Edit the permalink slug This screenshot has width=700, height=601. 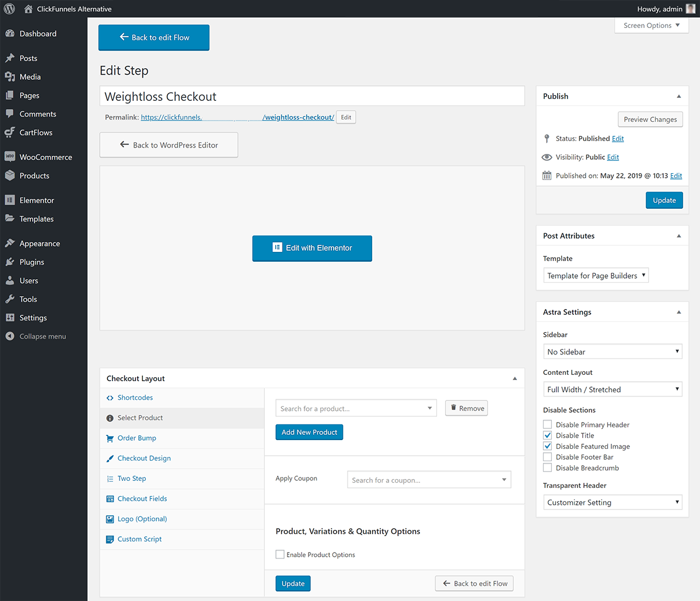346,117
